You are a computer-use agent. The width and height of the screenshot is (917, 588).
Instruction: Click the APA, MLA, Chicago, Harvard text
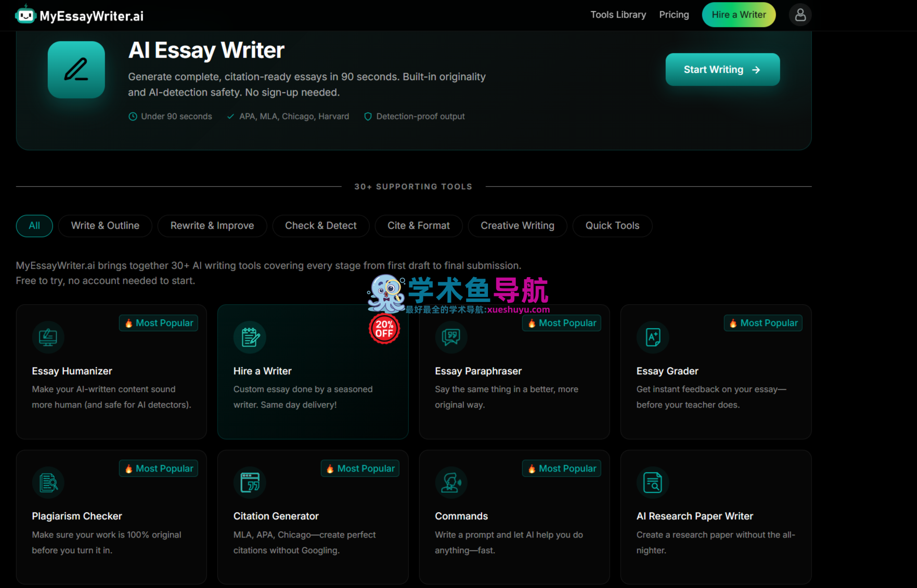[294, 116]
